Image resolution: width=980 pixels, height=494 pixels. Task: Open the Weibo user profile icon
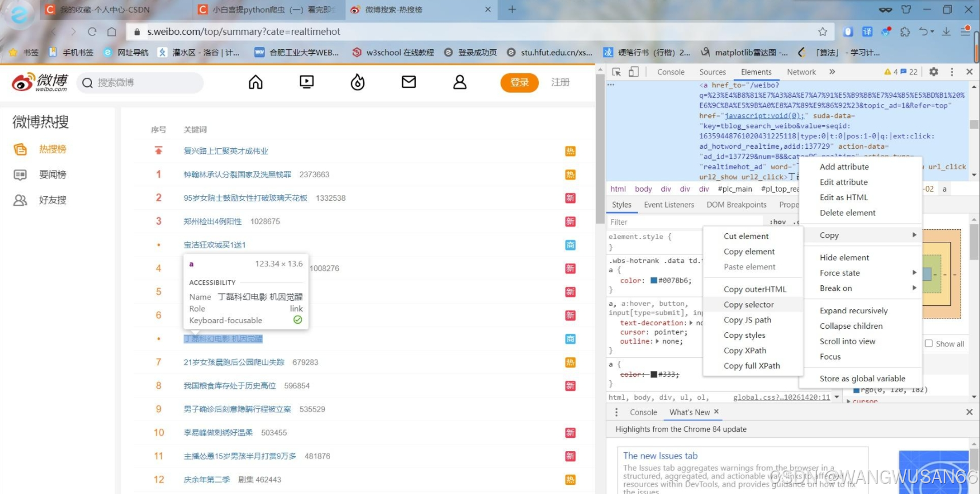[x=460, y=82]
